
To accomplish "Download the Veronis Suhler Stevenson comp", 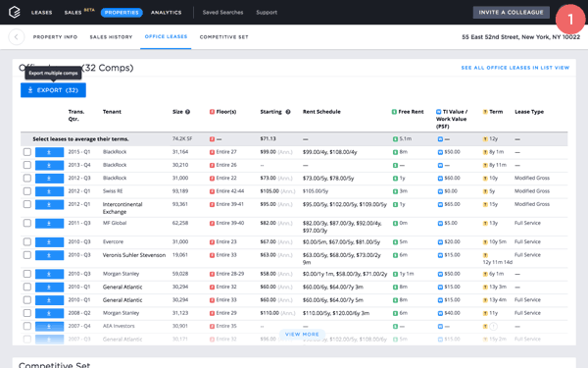I will pyautogui.click(x=49, y=255).
